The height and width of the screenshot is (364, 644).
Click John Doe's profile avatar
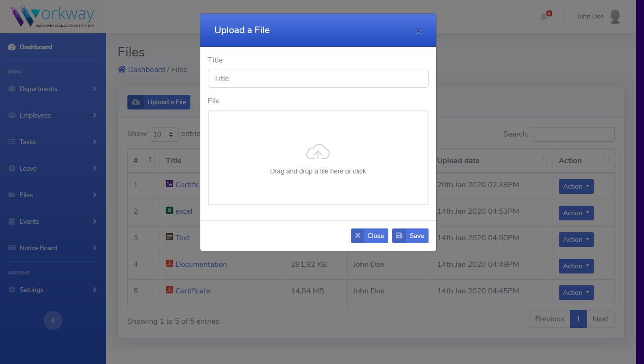[615, 17]
